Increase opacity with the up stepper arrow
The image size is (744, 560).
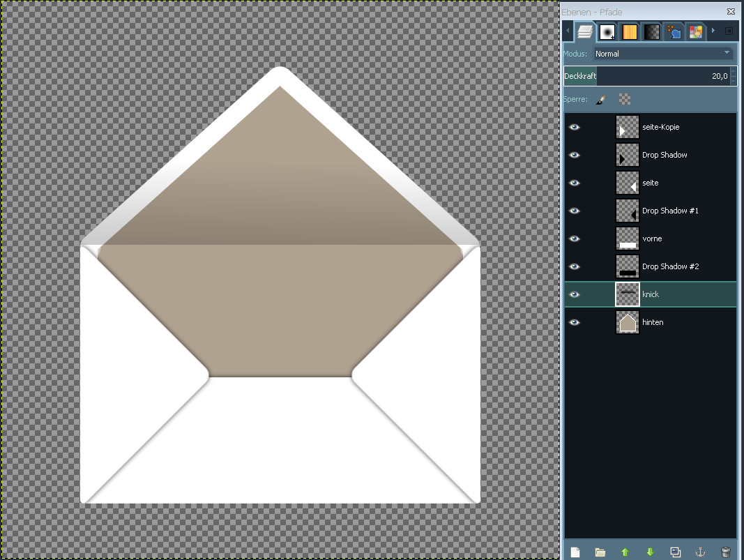point(733,72)
